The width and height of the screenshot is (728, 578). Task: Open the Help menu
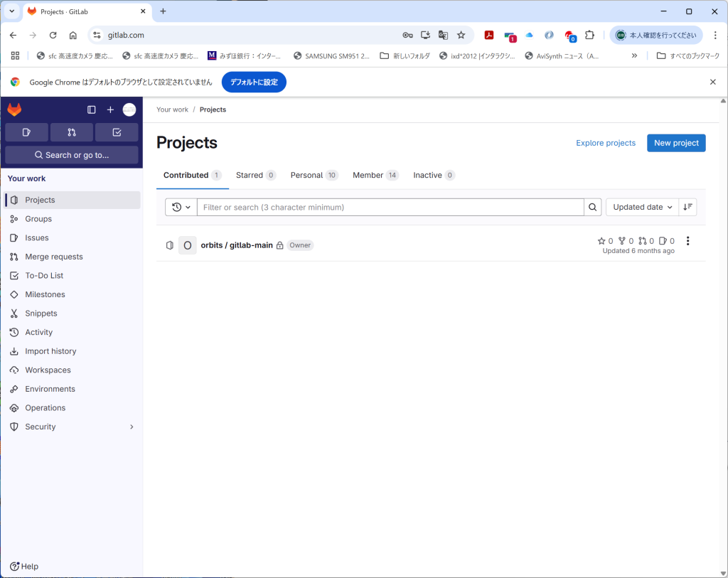[x=24, y=567]
